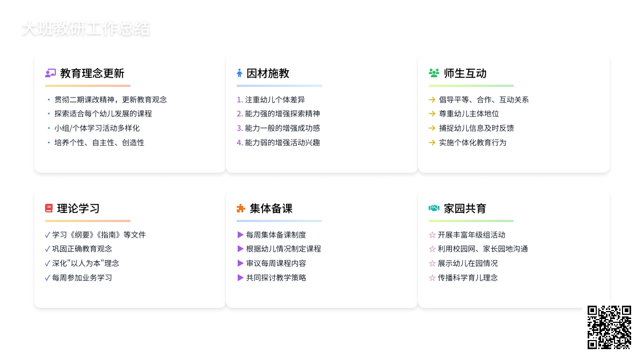Click the star before 利用校园网、家长园地沟通
The image size is (644, 362).
click(x=432, y=249)
